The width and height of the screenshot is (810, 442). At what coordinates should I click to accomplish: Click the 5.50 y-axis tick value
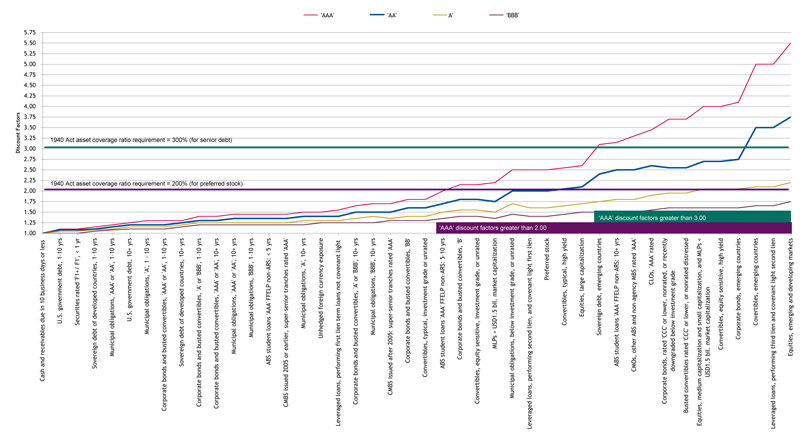[x=29, y=43]
